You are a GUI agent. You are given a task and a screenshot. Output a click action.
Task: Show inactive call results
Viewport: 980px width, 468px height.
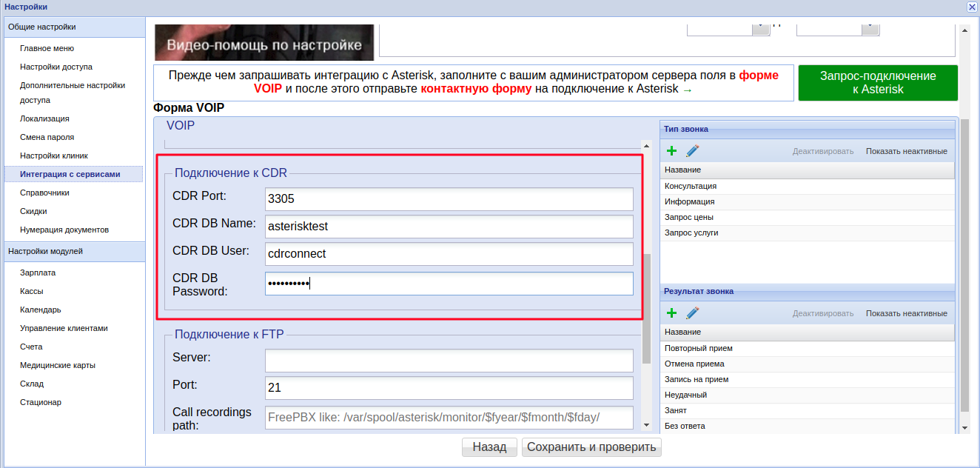(907, 313)
